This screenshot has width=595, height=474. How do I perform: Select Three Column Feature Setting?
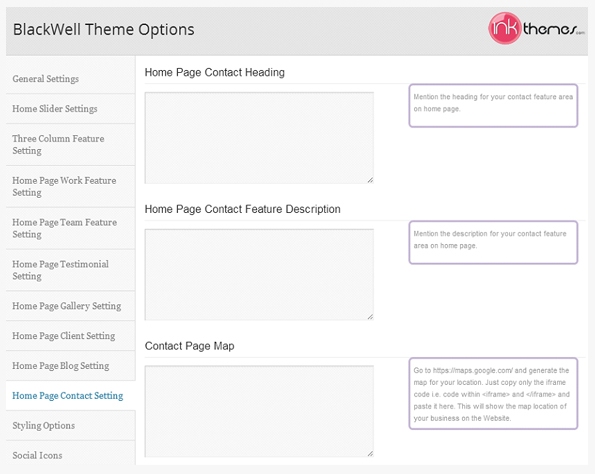58,145
